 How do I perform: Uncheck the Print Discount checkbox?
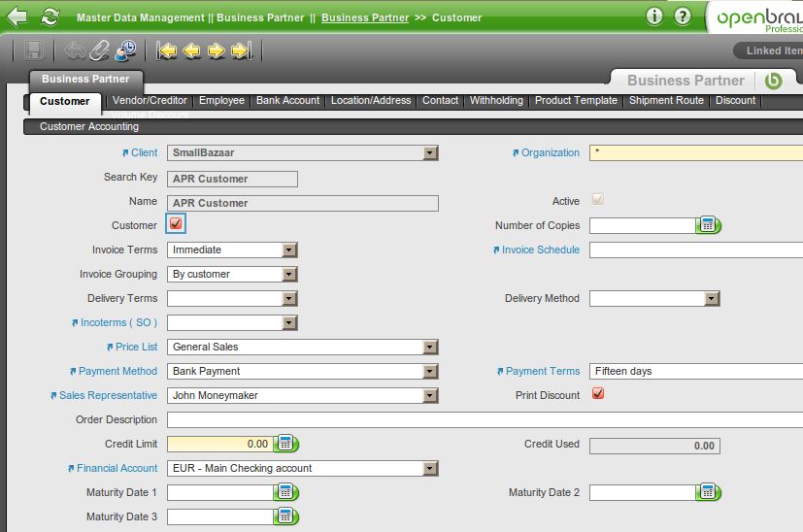(598, 395)
